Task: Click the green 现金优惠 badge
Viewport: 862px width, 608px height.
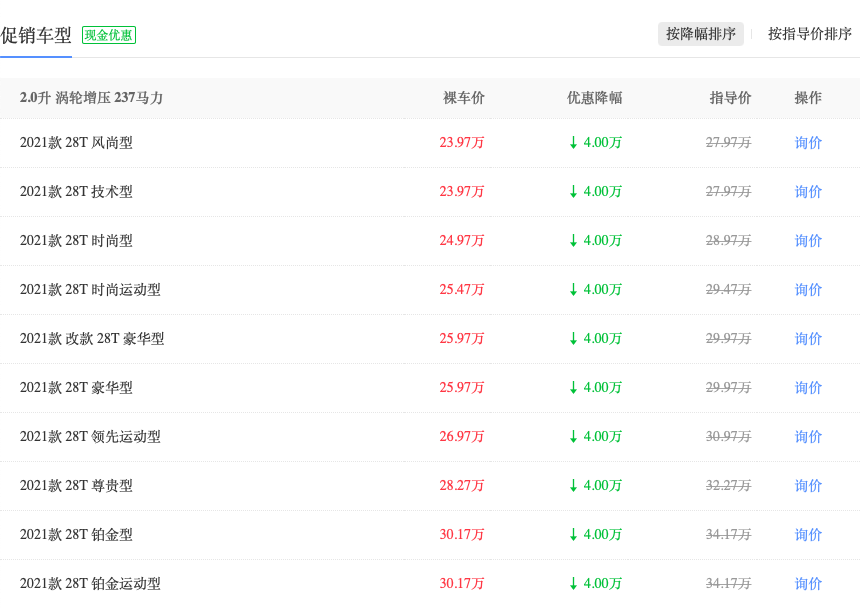Action: (109, 35)
